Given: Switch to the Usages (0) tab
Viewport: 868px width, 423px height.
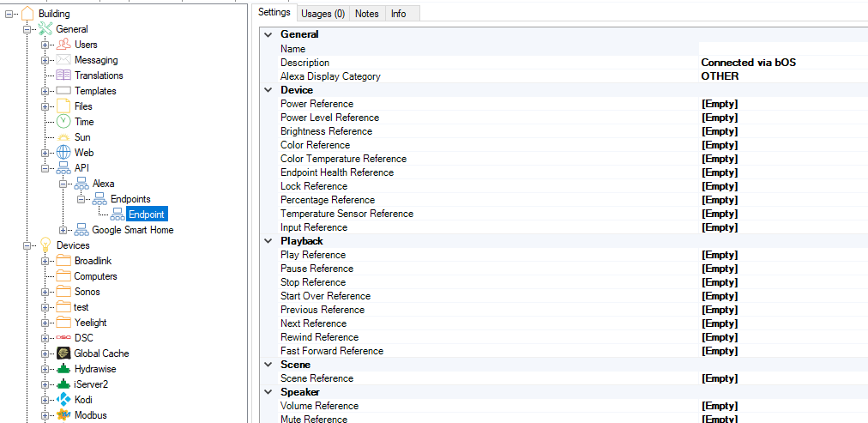Looking at the screenshot, I should [x=322, y=14].
